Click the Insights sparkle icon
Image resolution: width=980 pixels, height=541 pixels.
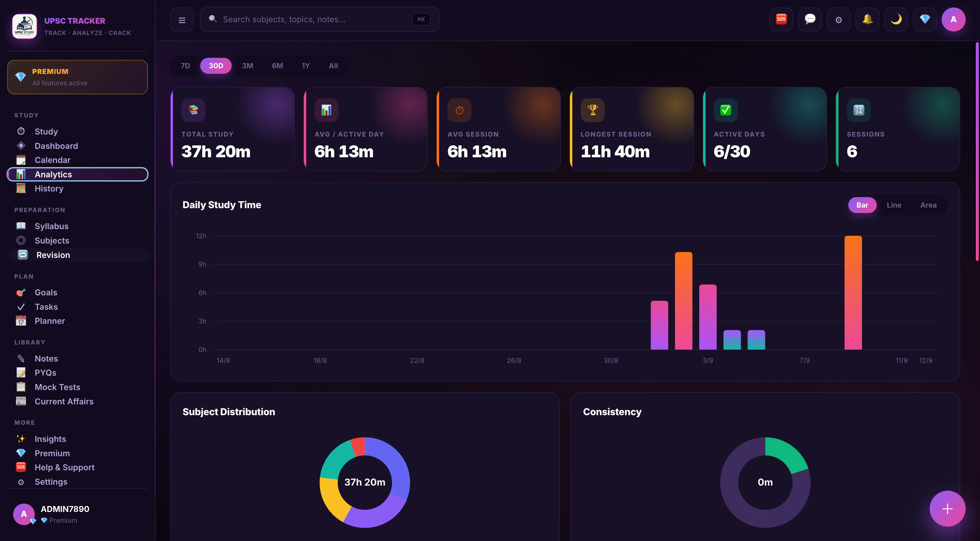21,439
